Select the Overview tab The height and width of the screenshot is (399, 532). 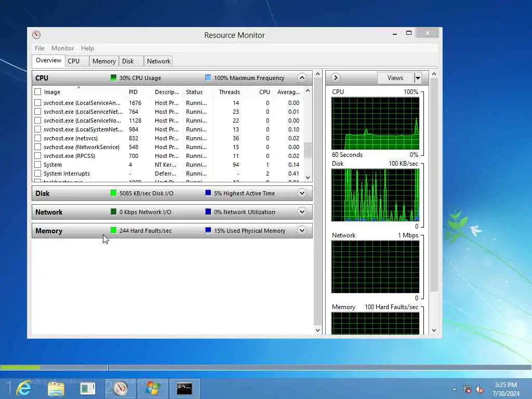48,60
